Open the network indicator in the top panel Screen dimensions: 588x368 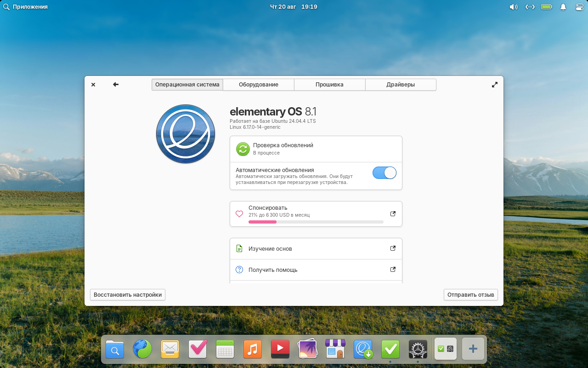pos(530,7)
